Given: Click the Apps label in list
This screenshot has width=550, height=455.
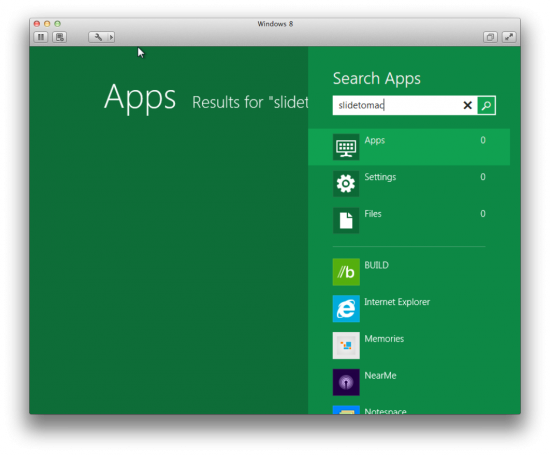Looking at the screenshot, I should click(x=375, y=140).
